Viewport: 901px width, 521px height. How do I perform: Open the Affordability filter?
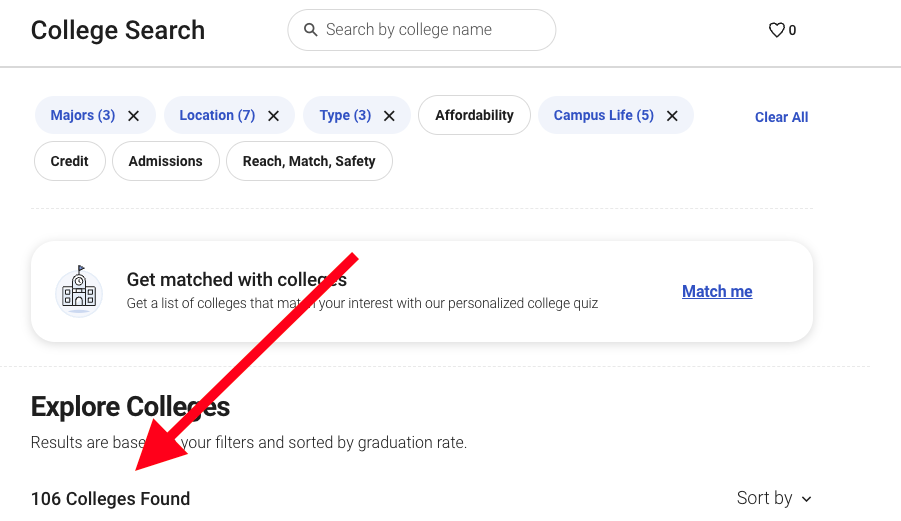click(x=474, y=115)
